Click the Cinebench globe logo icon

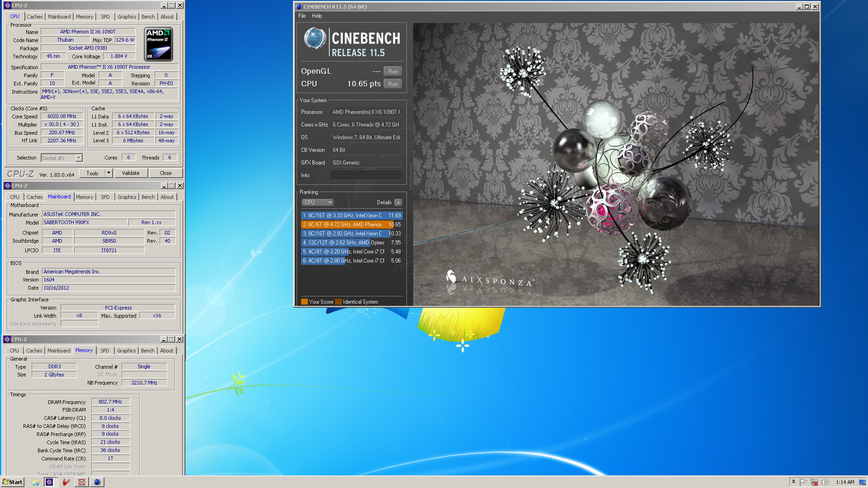click(315, 38)
